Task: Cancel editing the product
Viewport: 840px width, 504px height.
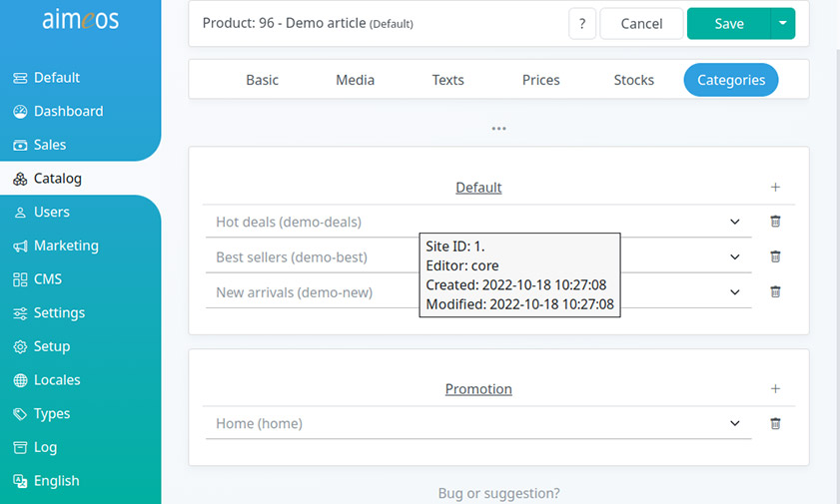Action: coord(641,24)
